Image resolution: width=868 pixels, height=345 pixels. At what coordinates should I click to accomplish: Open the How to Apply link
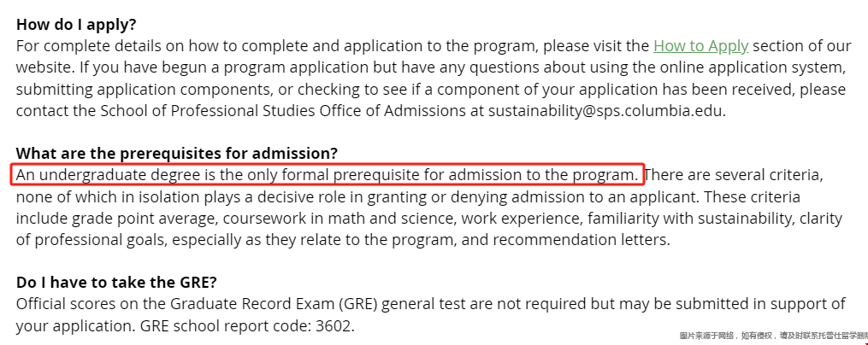tap(701, 46)
